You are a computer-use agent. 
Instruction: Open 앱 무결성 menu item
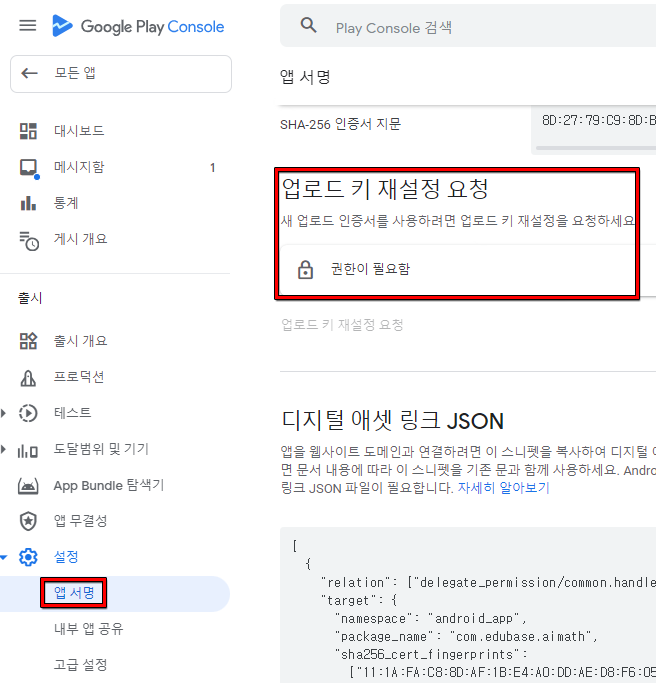pyautogui.click(x=80, y=521)
